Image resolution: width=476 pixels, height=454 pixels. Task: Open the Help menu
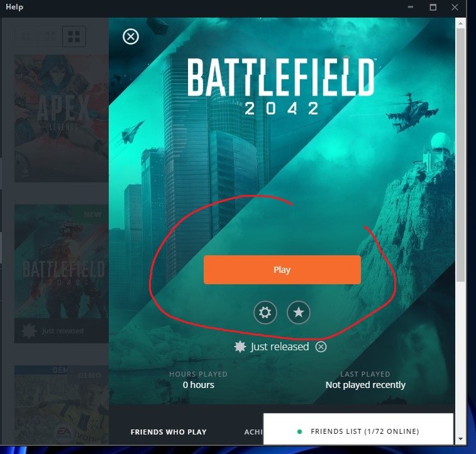[14, 7]
